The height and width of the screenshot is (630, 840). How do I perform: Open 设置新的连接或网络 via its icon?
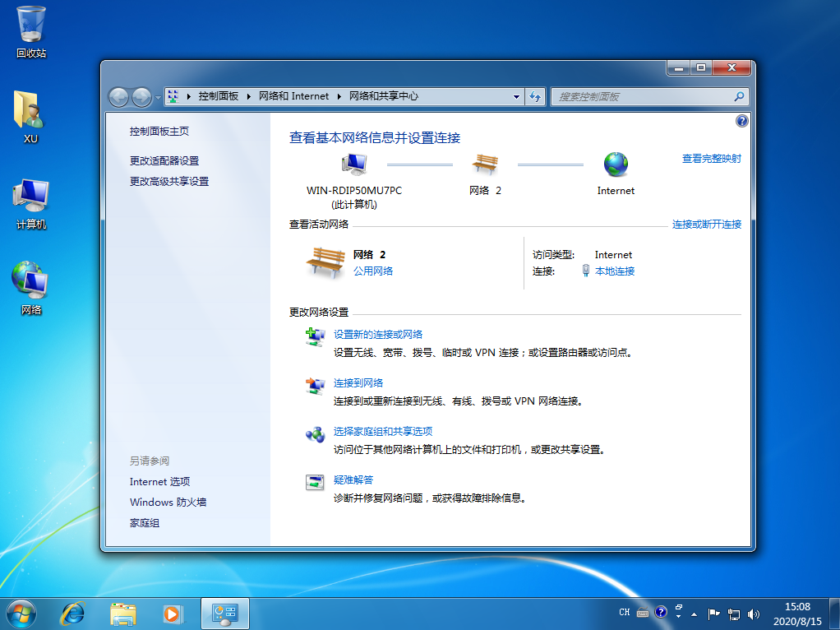tap(315, 336)
